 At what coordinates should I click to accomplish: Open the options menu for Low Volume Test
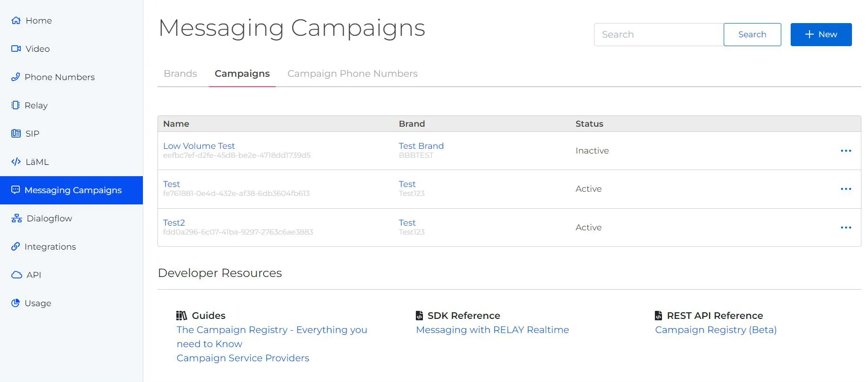coord(846,151)
